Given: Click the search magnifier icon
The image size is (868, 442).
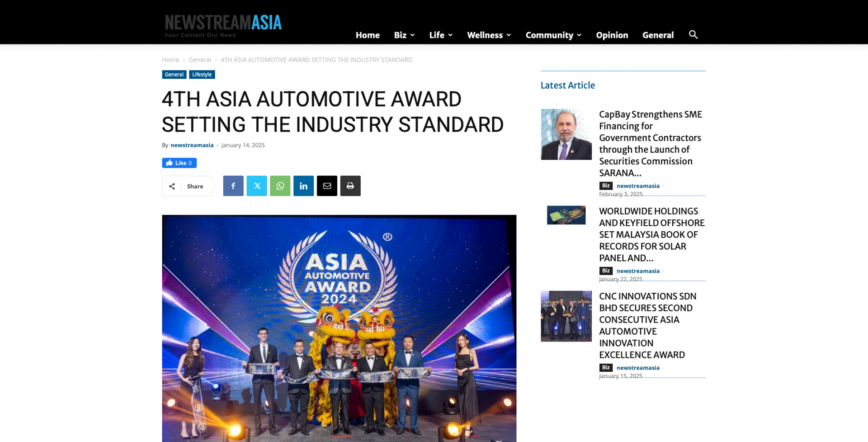Looking at the screenshot, I should pyautogui.click(x=693, y=35).
